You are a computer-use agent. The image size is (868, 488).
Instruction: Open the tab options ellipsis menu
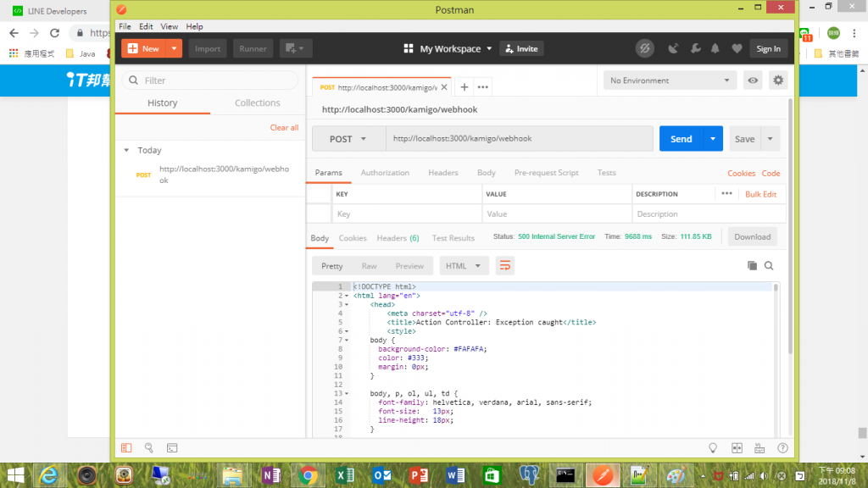tap(482, 87)
